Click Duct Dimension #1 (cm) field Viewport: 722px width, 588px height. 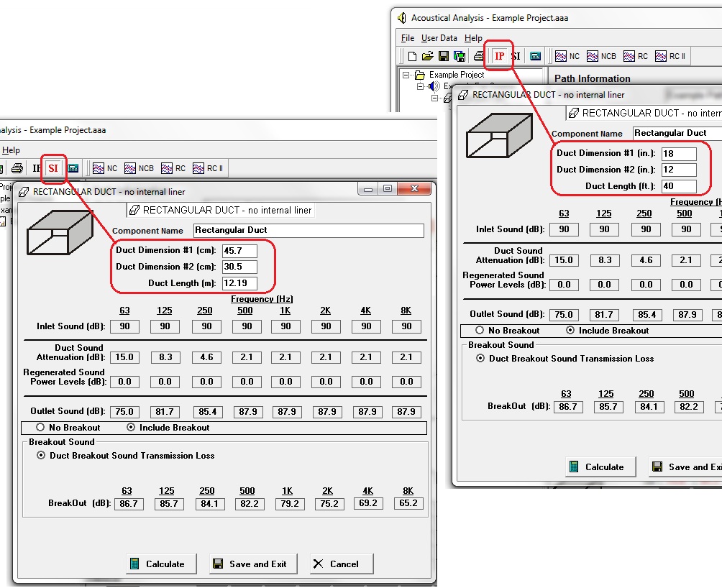pyautogui.click(x=239, y=251)
